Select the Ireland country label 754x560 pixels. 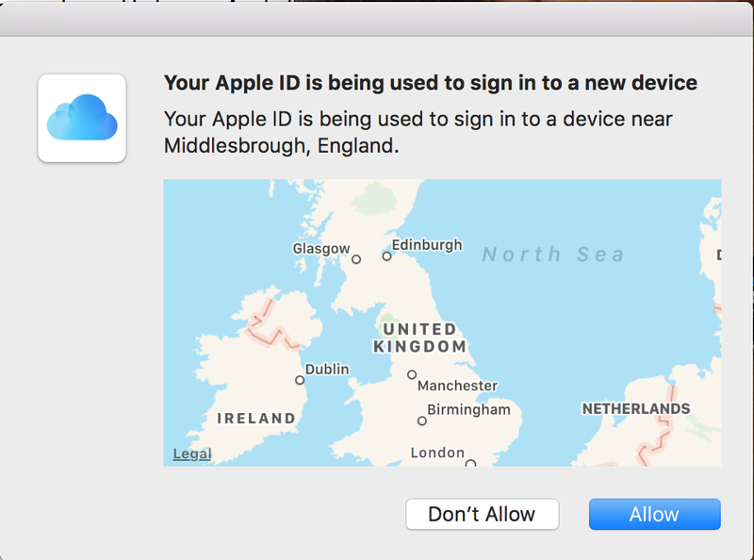[x=255, y=418]
